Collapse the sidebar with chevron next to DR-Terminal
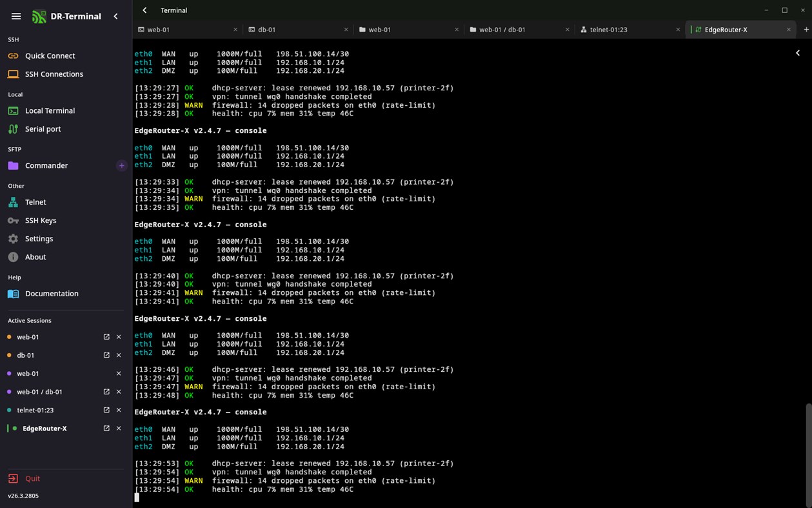Viewport: 812px width, 508px height. pos(116,16)
